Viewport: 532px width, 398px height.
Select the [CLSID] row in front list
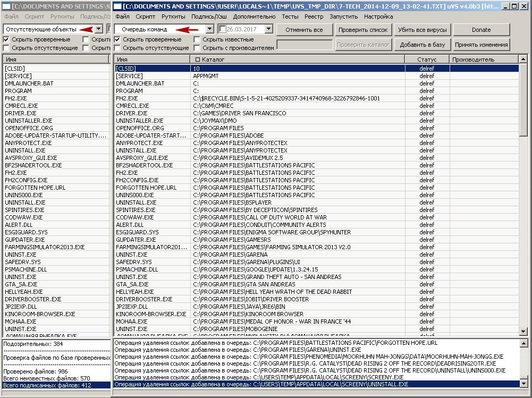click(317, 69)
